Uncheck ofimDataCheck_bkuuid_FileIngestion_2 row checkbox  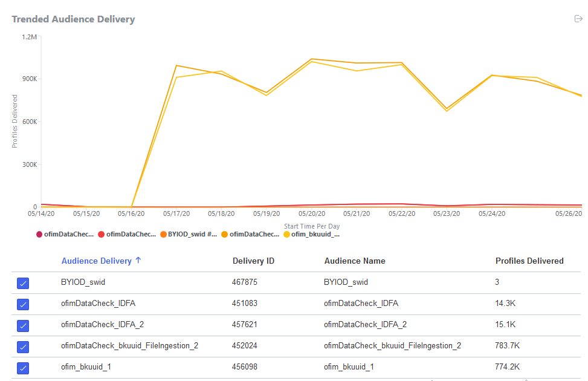[23, 347]
